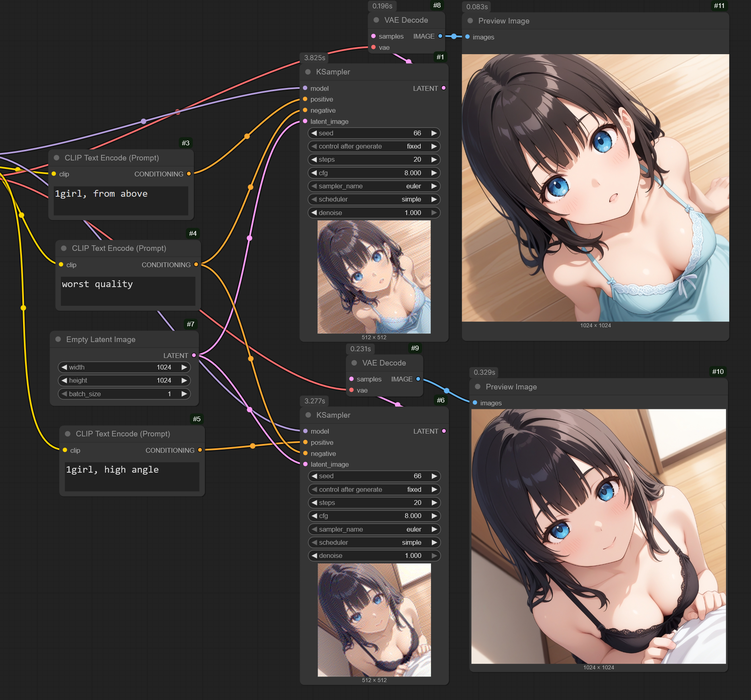Click the preview thumbnail inside KSampler #1
Viewport: 751px width, 700px height.
pyautogui.click(x=374, y=277)
